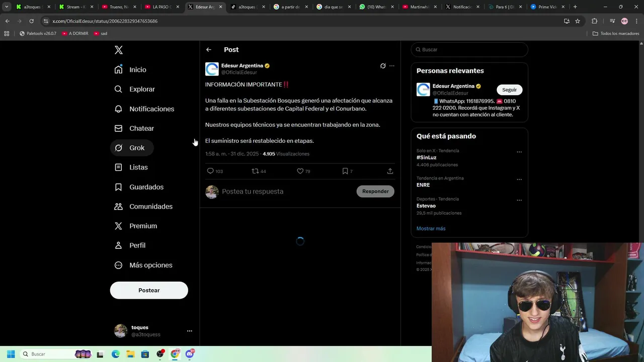Switch to the LA PASO tab
The image size is (644, 362).
[x=162, y=7]
